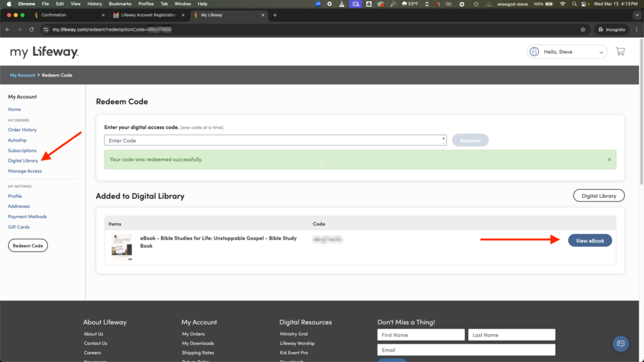Click the Unstoppable Gospel book cover thumbnail
644x362 pixels.
(x=122, y=247)
